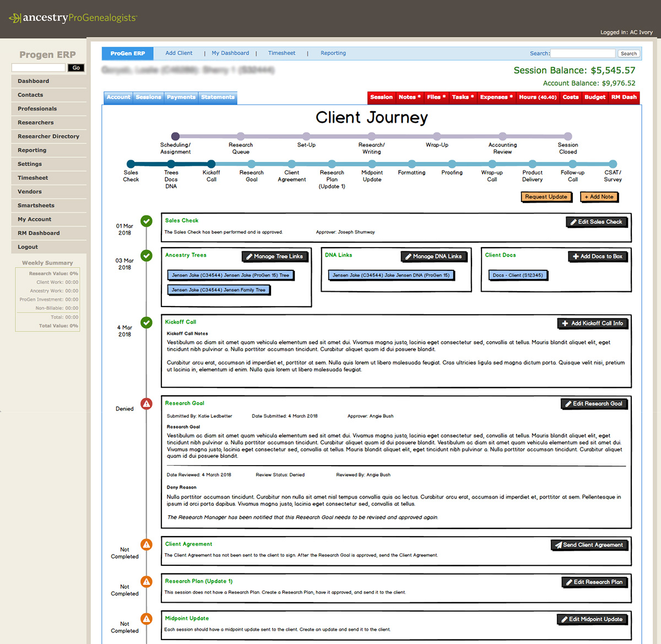
Task: Click the green checkmark icon beside Sales Check
Action: (147, 221)
